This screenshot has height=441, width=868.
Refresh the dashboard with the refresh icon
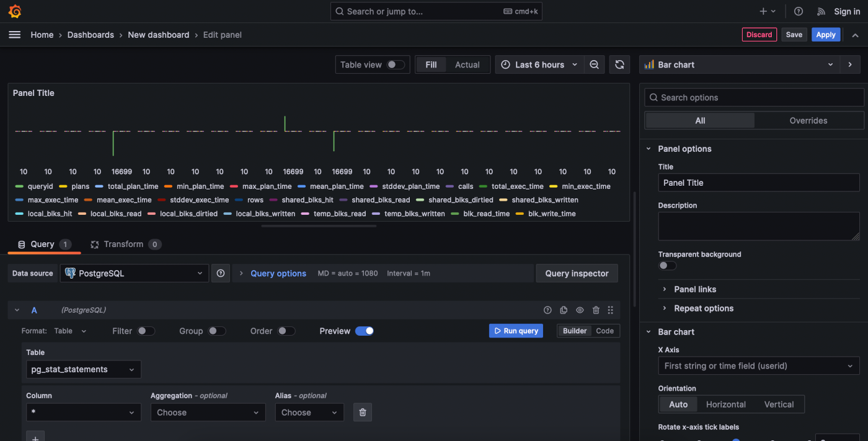coord(619,64)
